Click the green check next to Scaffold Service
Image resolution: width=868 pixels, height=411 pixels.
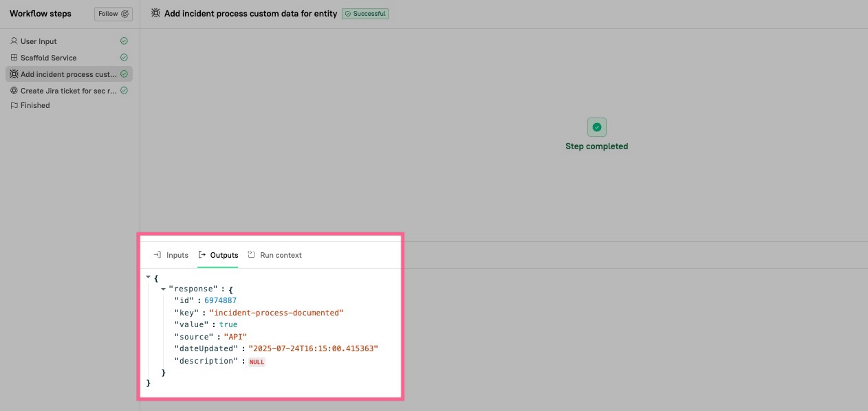pos(124,58)
